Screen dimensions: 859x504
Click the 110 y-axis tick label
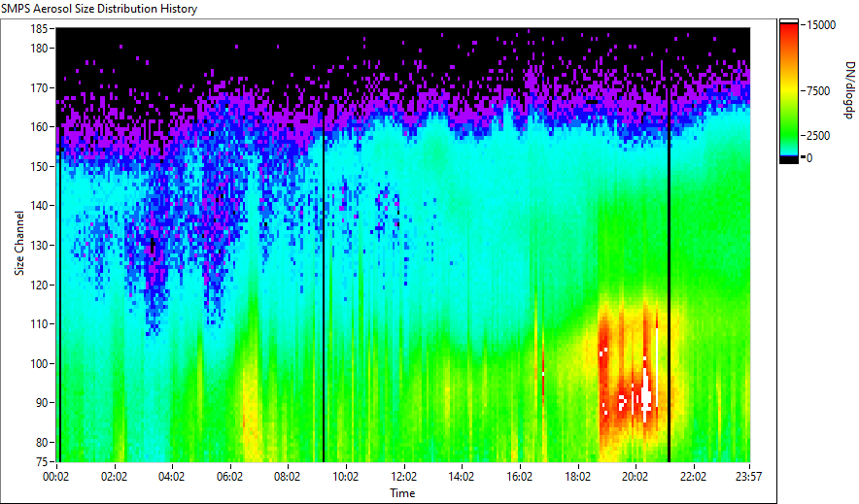[39, 324]
